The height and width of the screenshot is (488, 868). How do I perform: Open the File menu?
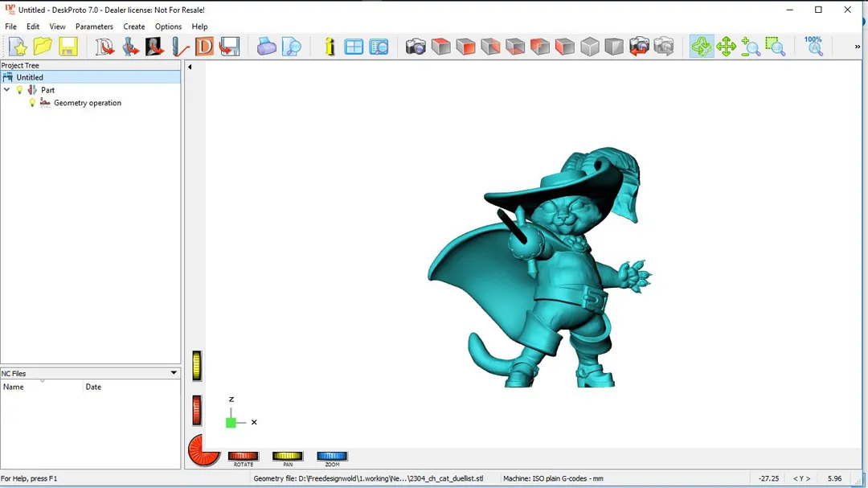point(10,27)
